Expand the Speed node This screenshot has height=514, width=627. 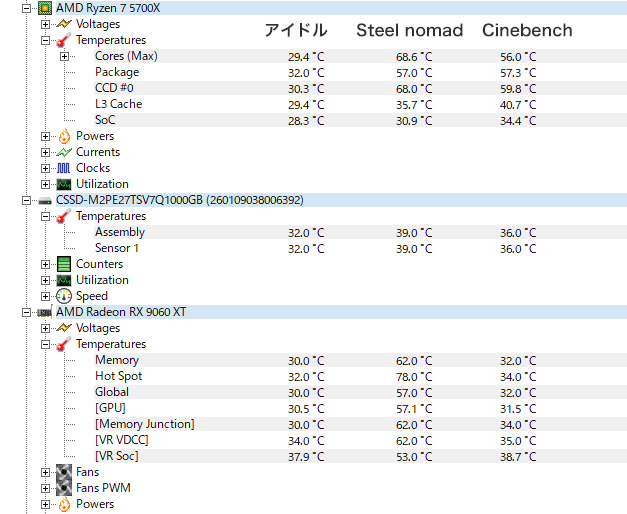(x=45, y=296)
